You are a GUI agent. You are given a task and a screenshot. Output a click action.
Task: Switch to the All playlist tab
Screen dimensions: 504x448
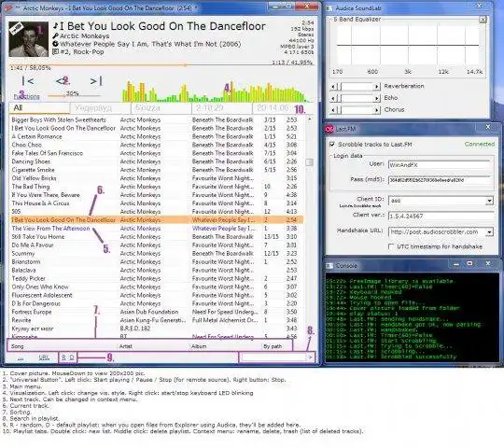39,108
